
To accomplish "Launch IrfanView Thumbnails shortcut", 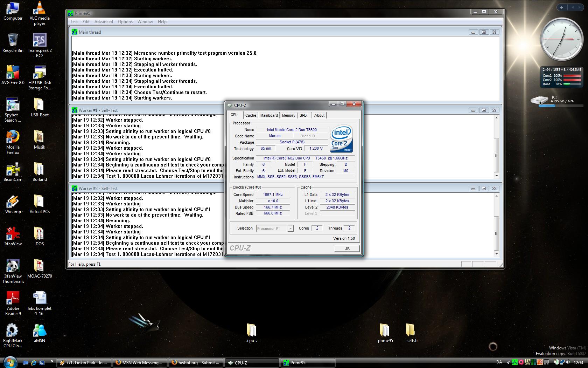I will (x=13, y=271).
